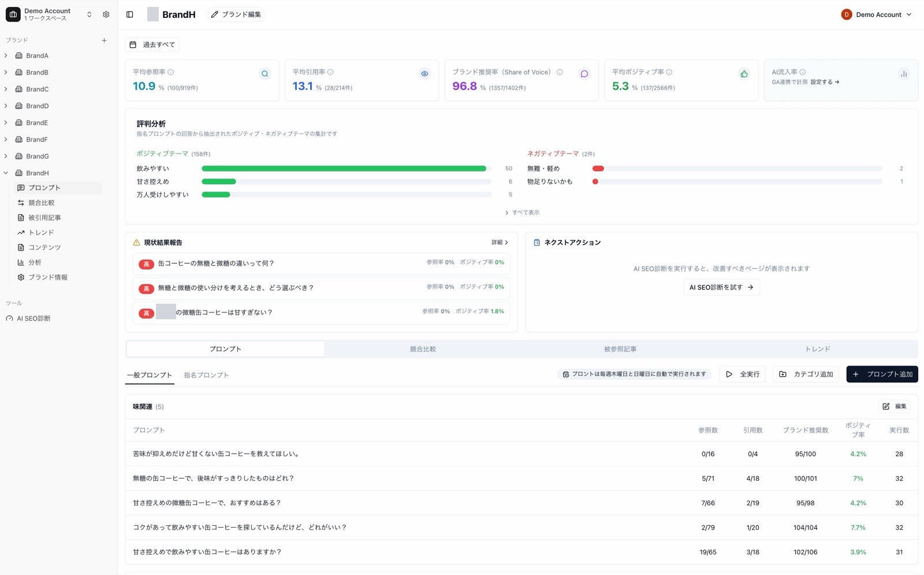Click the 現状結果報告 warning triangle icon
This screenshot has width=924, height=575.
137,242
